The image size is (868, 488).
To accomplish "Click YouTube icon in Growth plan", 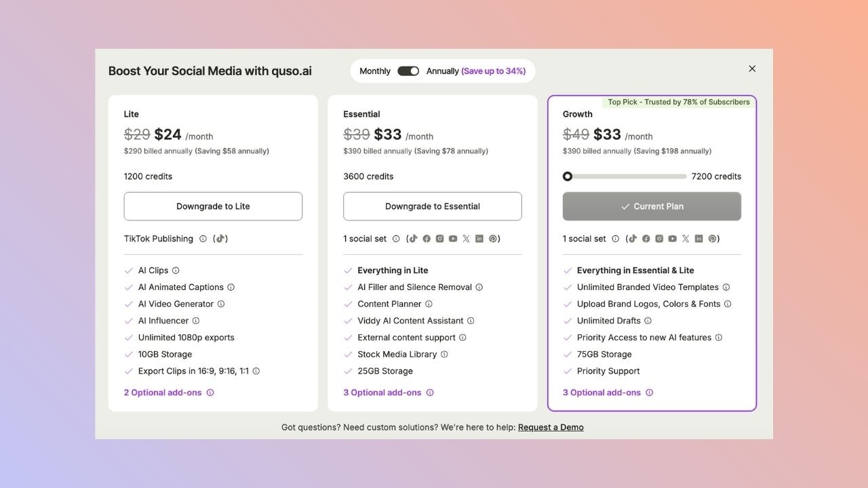I will pos(673,239).
